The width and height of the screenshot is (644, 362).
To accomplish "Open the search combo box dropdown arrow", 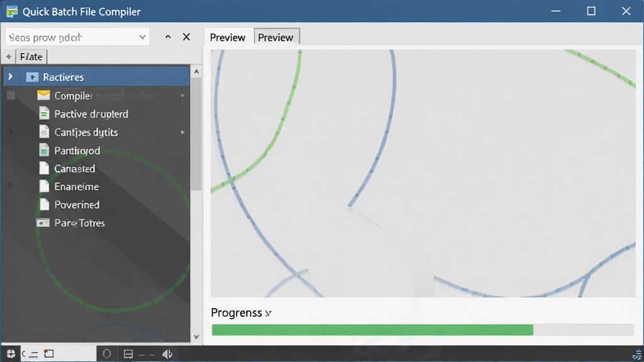I will pyautogui.click(x=142, y=37).
